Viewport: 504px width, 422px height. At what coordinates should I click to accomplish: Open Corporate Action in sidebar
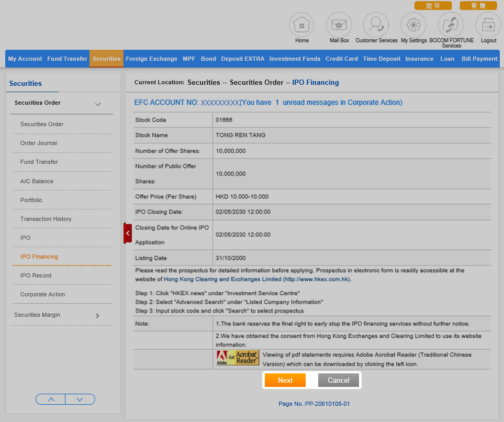pyautogui.click(x=42, y=294)
